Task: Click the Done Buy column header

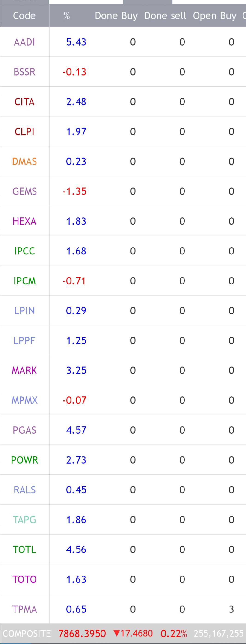Action: click(116, 16)
